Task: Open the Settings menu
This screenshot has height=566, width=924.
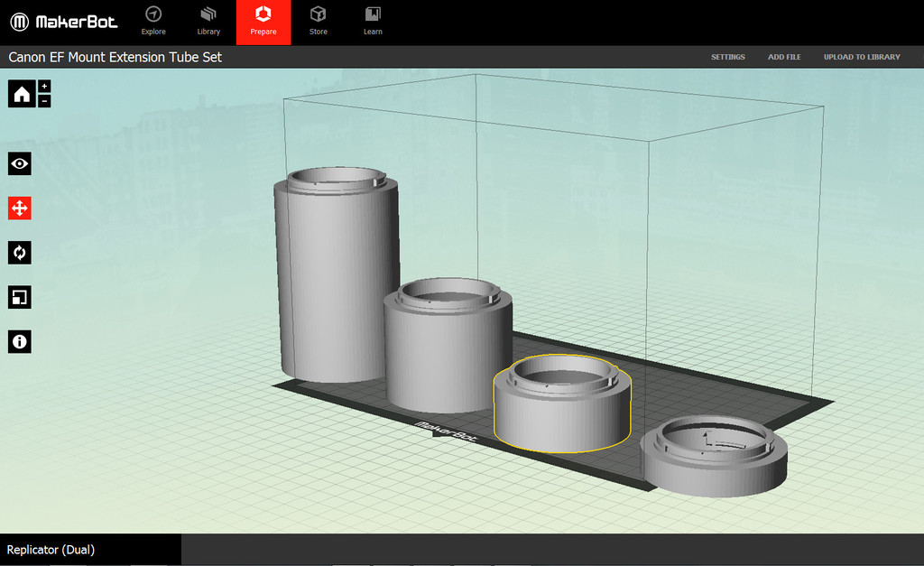Action: [x=727, y=57]
